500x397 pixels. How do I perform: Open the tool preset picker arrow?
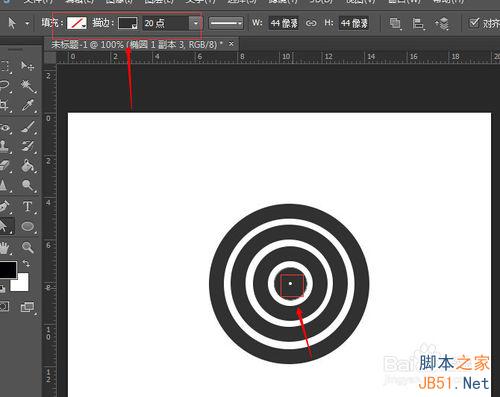(27, 23)
